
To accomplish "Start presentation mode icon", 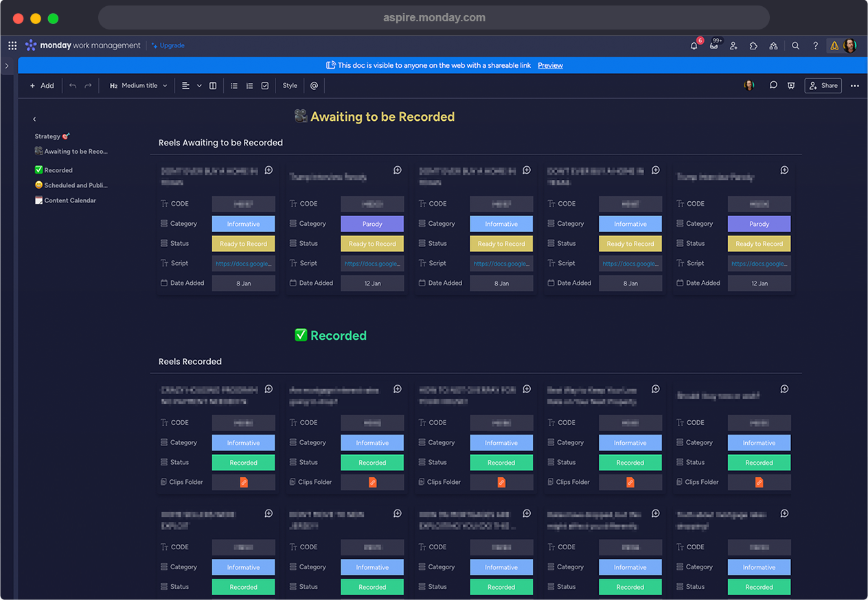I will pos(791,86).
